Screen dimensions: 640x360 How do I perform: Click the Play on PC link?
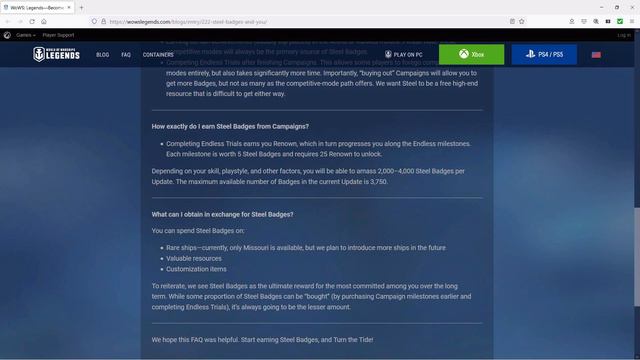[x=403, y=54]
